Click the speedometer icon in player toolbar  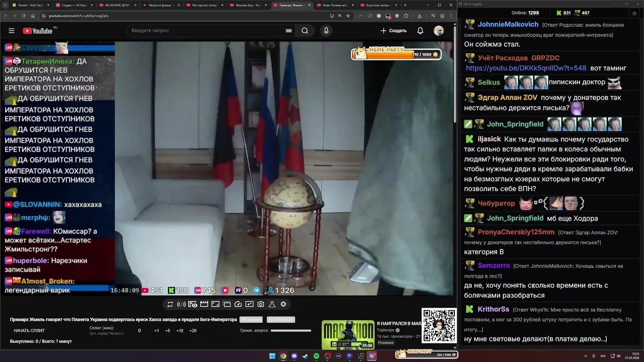tap(238, 304)
